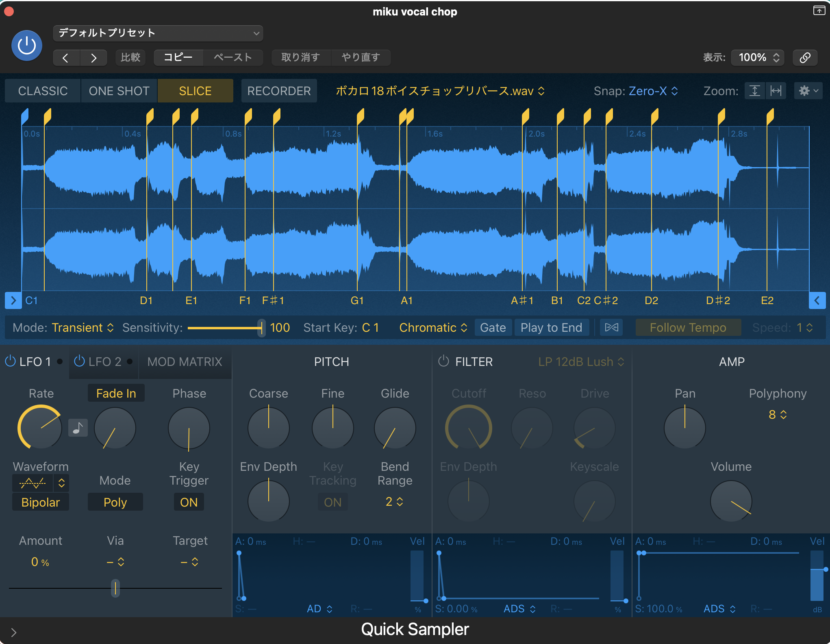Click the Amp Volume knob
Viewport: 830px width, 644px height.
tap(731, 501)
